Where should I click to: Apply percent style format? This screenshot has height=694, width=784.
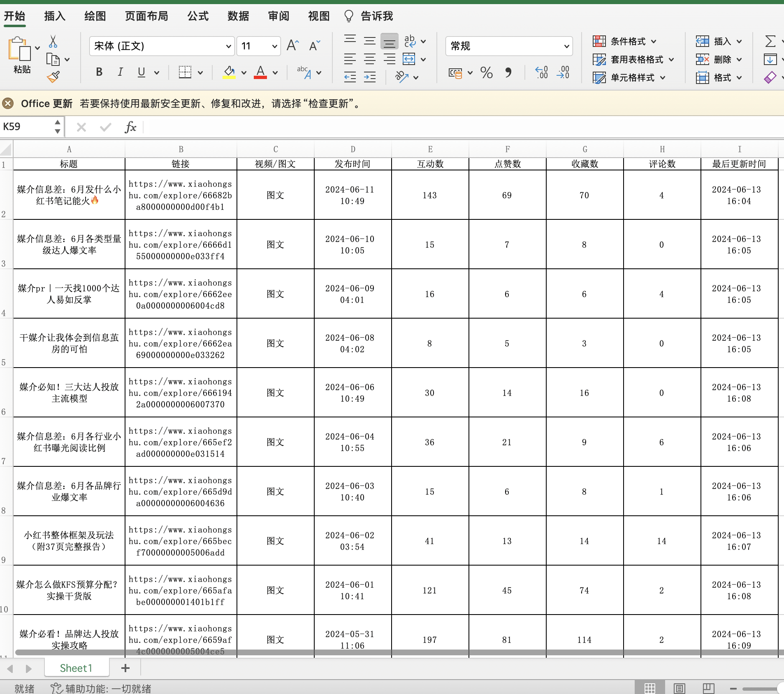pyautogui.click(x=487, y=73)
